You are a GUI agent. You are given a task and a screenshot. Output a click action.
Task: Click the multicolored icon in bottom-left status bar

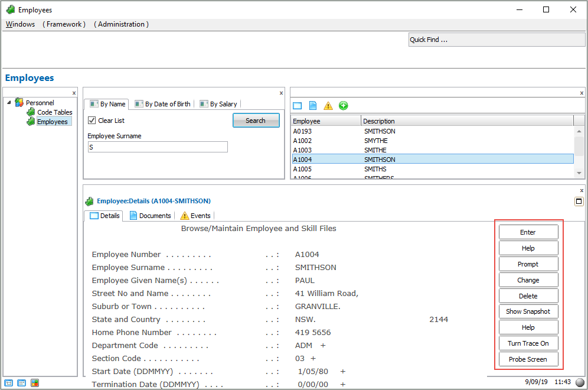pos(35,383)
